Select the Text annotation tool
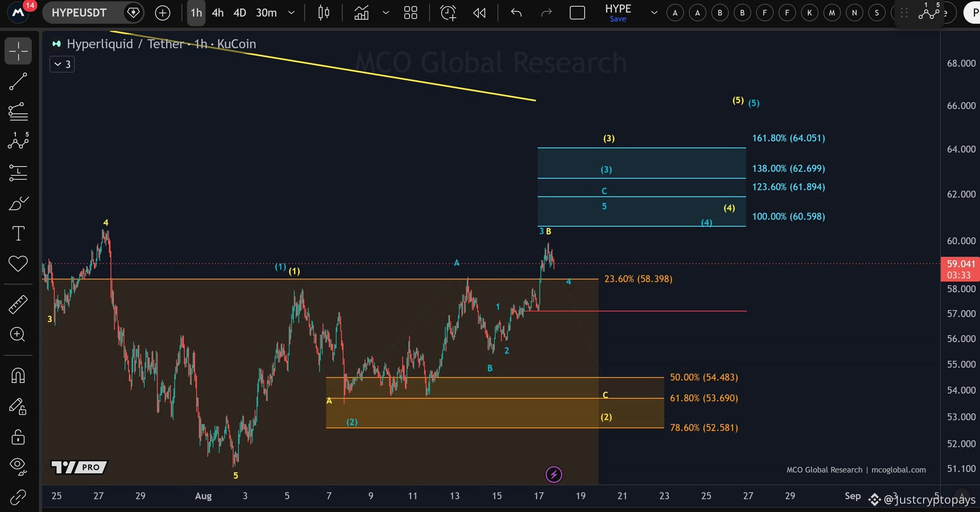The height and width of the screenshot is (512, 980). pyautogui.click(x=18, y=233)
